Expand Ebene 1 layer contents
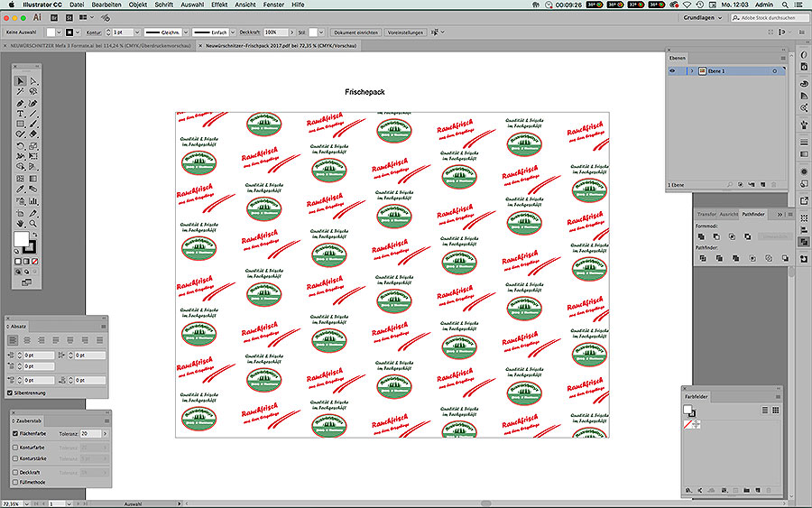 click(x=692, y=71)
